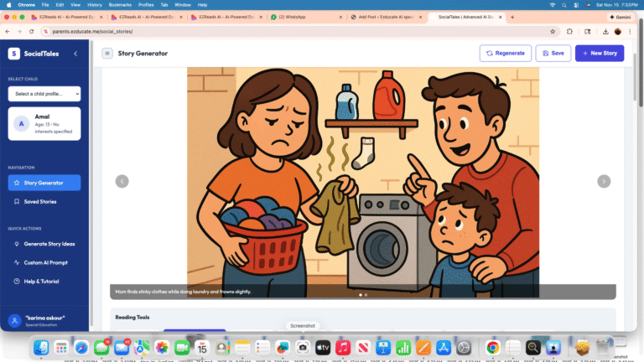
Task: Click the pulse icon beside Custom AI Prompt
Action: pyautogui.click(x=17, y=262)
